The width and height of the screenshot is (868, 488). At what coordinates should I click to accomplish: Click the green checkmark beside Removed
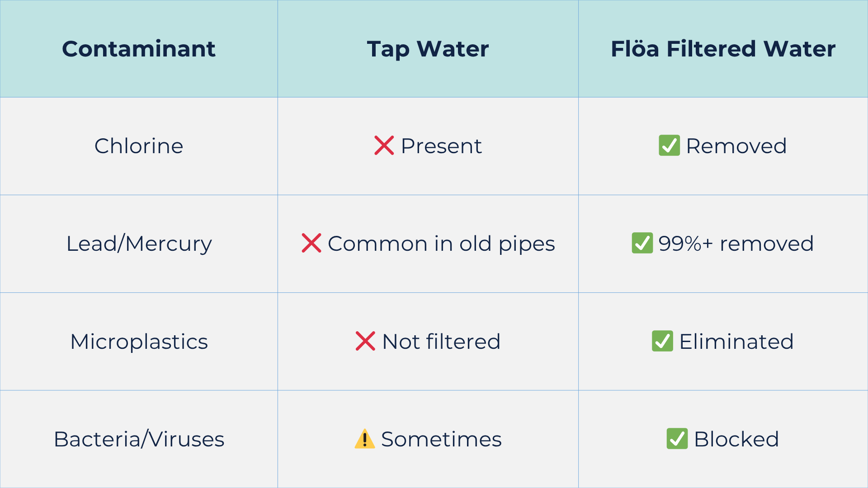(x=670, y=145)
